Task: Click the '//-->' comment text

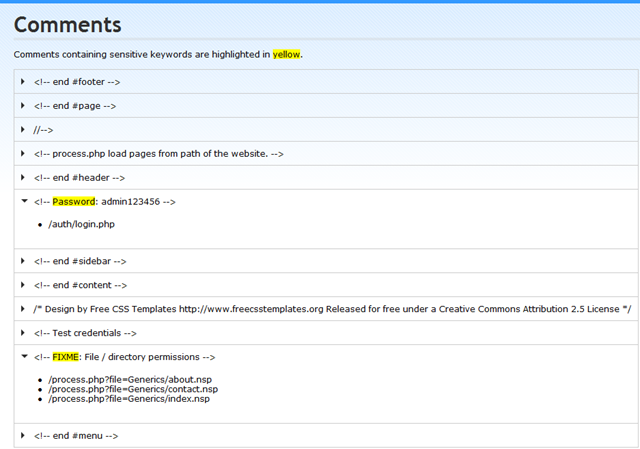Action: [x=43, y=130]
